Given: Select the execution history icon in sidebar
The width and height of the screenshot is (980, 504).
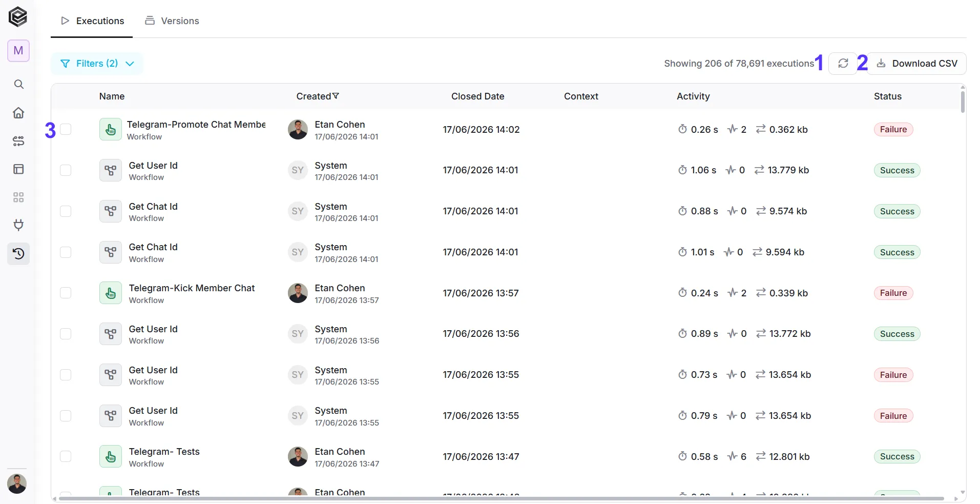Looking at the screenshot, I should coord(18,254).
